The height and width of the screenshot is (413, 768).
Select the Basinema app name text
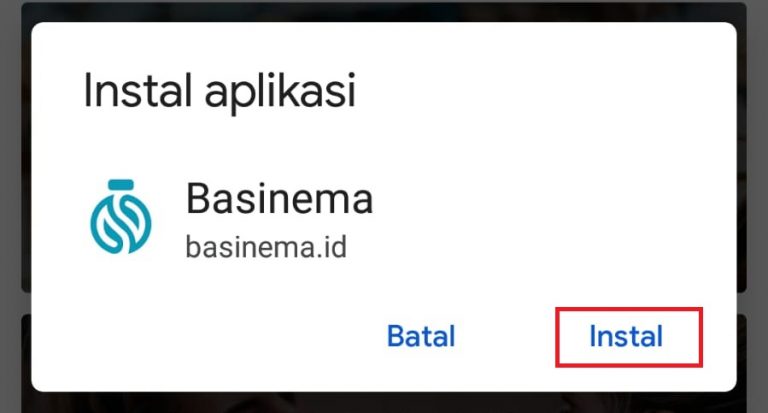[x=279, y=198]
